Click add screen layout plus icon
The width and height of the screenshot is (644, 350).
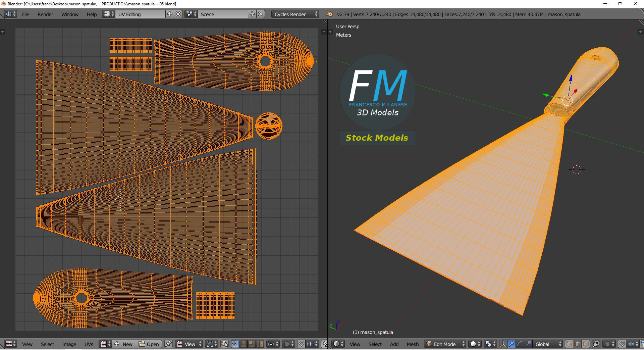click(170, 14)
